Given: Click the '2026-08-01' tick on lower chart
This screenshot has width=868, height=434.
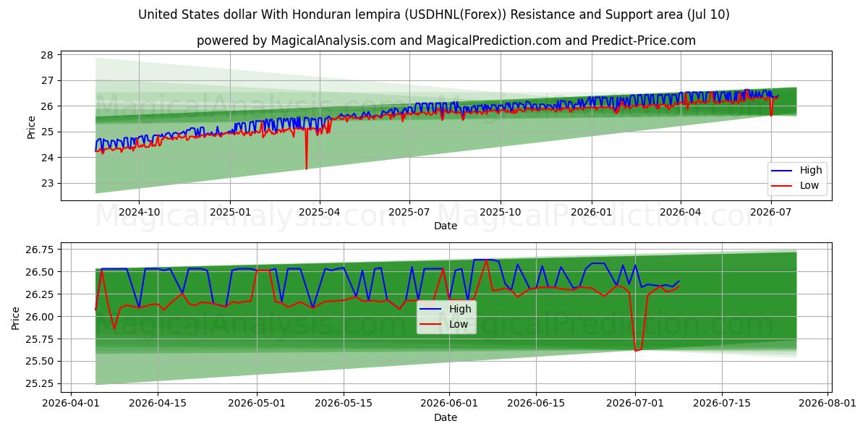Looking at the screenshot, I should (x=827, y=404).
